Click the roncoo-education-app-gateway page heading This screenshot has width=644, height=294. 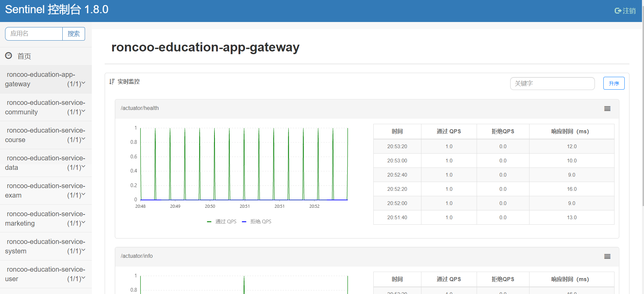[x=205, y=47]
